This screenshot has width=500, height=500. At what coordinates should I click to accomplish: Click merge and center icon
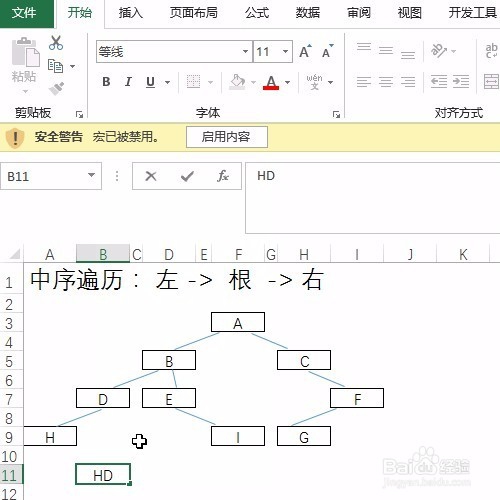coord(491,82)
